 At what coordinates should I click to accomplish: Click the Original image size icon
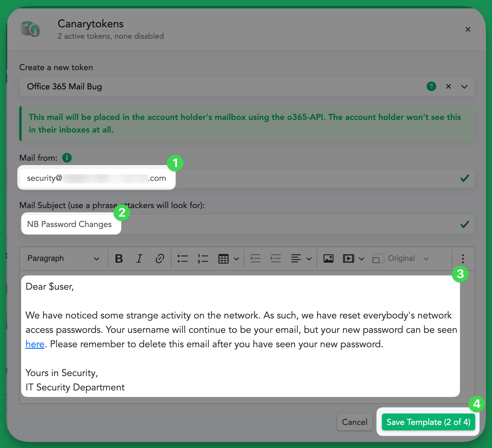[378, 258]
